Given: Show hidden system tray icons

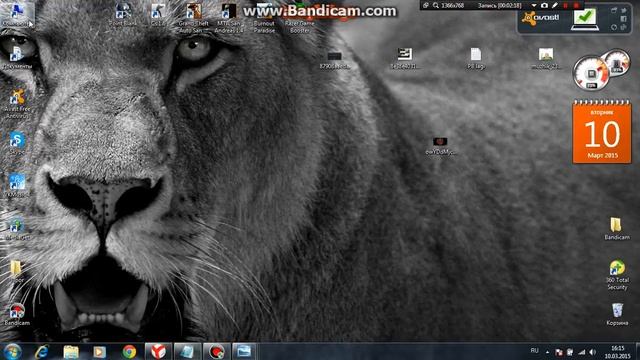Looking at the screenshot, I should 547,352.
